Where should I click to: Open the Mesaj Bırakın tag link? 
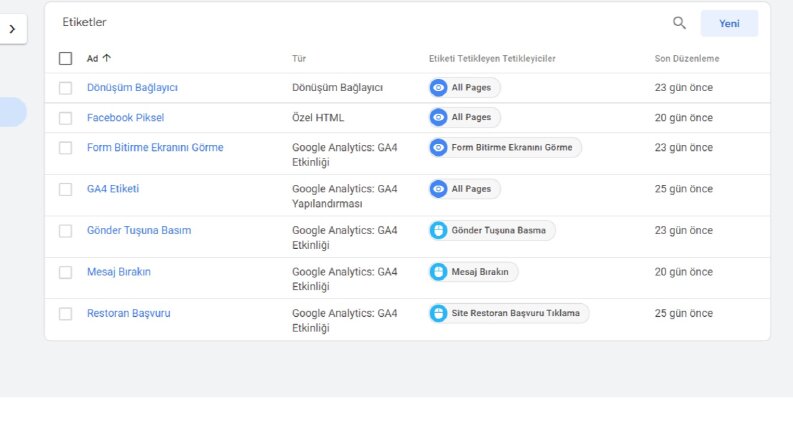tap(118, 272)
